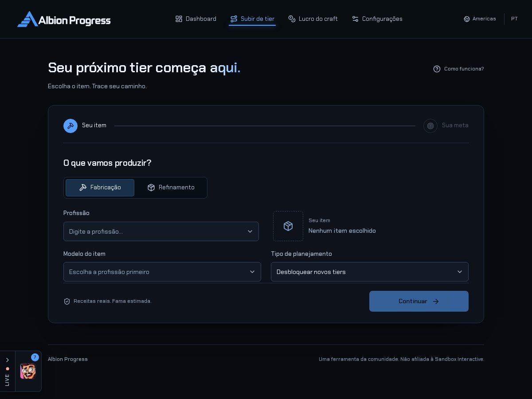Go to Lucro do craft tab
Viewport: 532px width, 399px height.
(313, 19)
